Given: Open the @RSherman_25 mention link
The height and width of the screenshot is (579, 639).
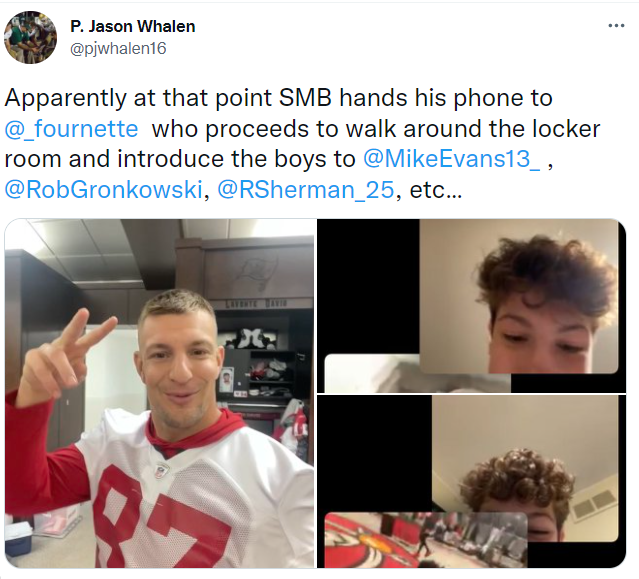Looking at the screenshot, I should [x=306, y=189].
